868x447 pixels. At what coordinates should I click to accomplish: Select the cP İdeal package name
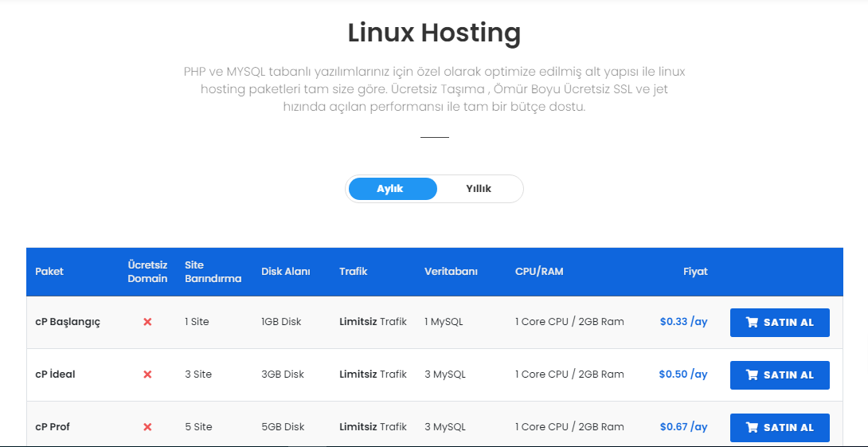pyautogui.click(x=55, y=374)
